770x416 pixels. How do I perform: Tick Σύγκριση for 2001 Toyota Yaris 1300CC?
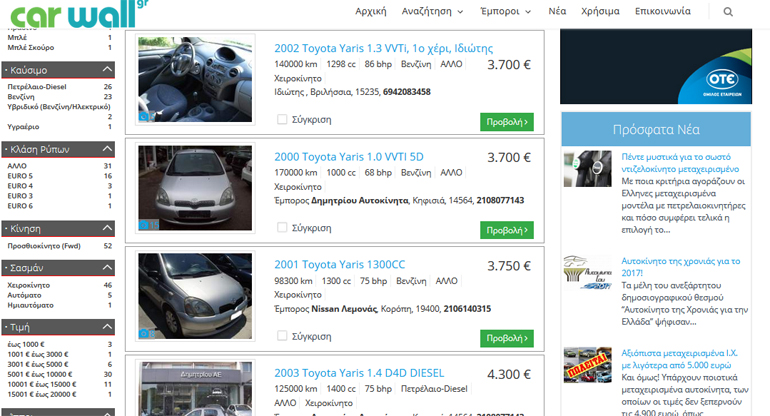[282, 336]
